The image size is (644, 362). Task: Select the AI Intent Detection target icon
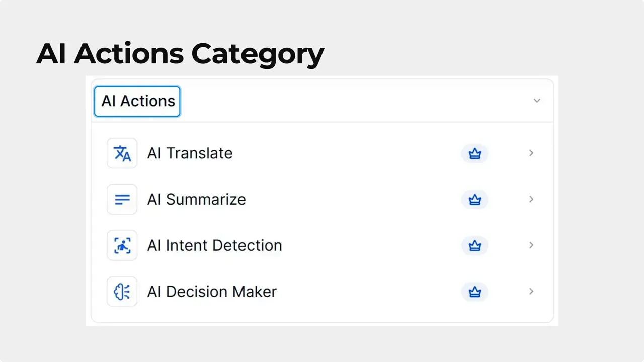122,245
